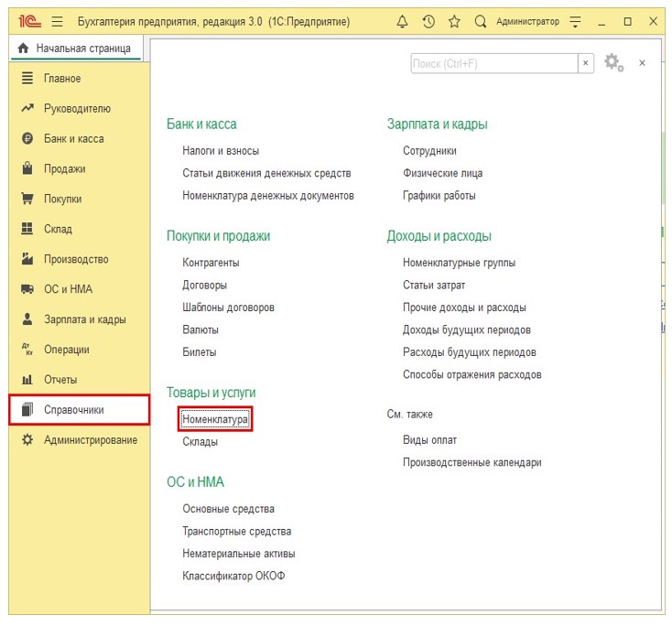672x626 pixels.
Task: Click the 1C logo icon
Action: point(28,21)
